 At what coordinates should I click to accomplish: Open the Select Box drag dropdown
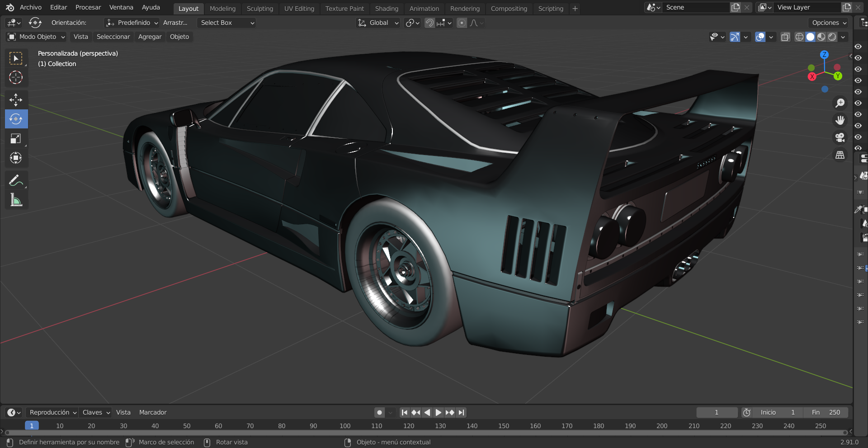click(226, 23)
